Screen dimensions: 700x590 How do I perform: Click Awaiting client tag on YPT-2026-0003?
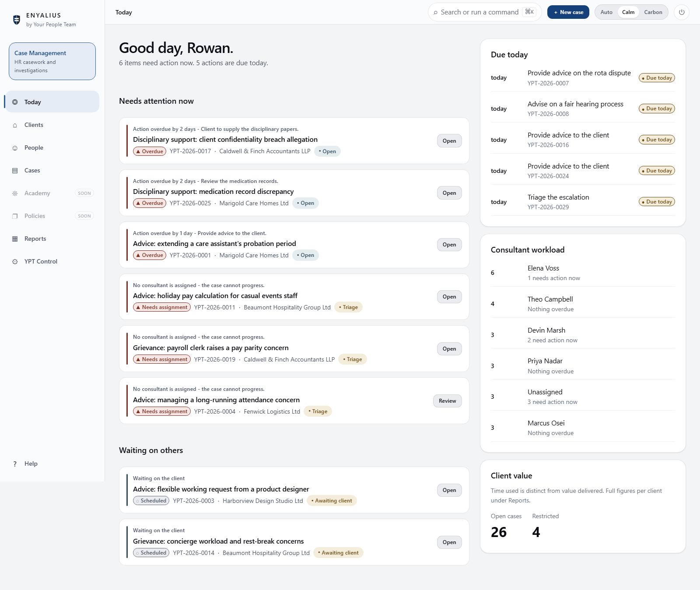coord(332,501)
